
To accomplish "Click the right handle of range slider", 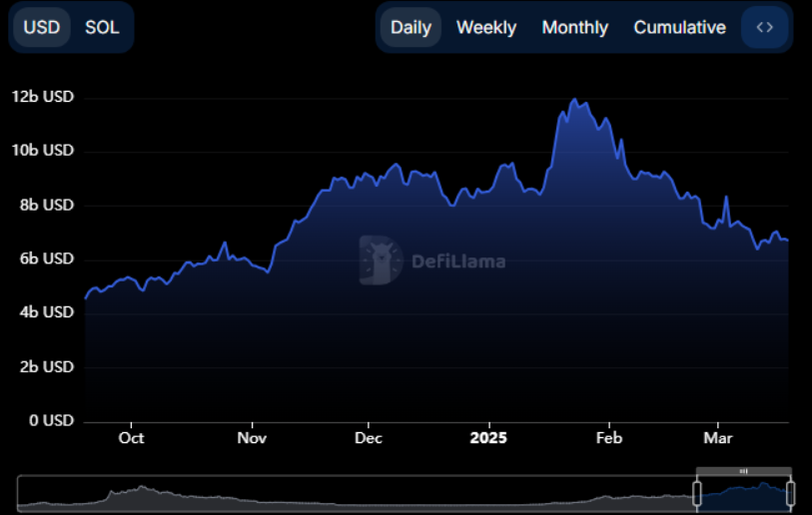I will tap(790, 493).
